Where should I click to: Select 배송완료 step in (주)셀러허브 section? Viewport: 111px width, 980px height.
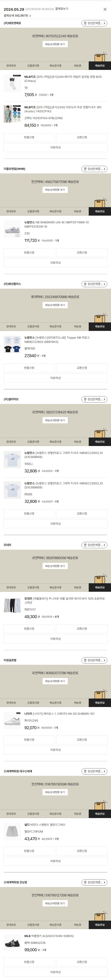pos(100,442)
